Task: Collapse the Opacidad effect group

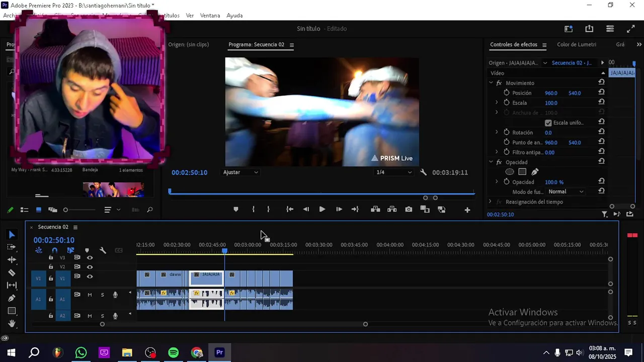Action: point(491,162)
